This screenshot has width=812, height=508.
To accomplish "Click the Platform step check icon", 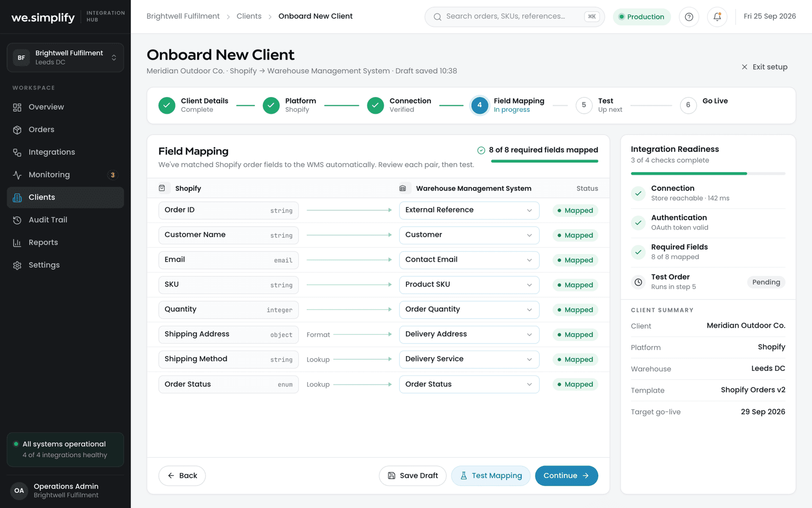I will coord(271,105).
